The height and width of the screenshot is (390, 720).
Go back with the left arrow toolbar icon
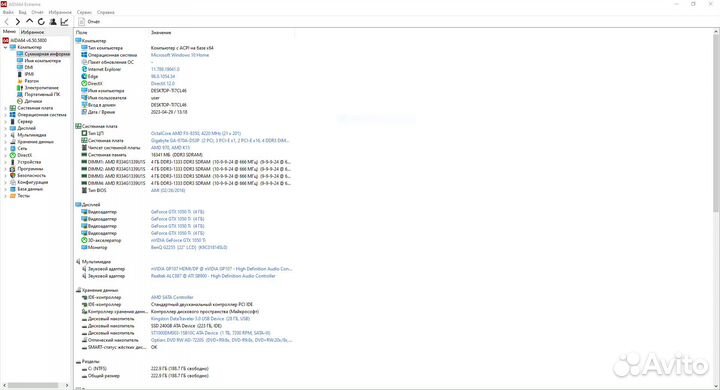(x=6, y=22)
